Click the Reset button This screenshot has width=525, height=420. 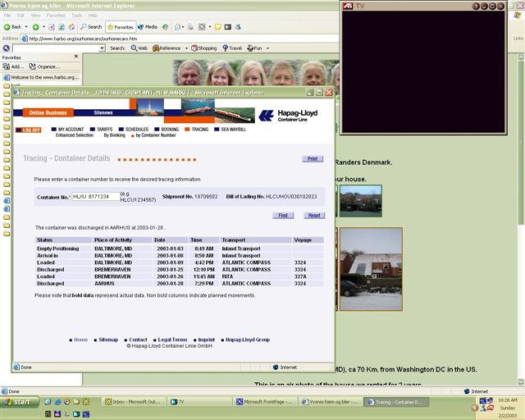314,216
